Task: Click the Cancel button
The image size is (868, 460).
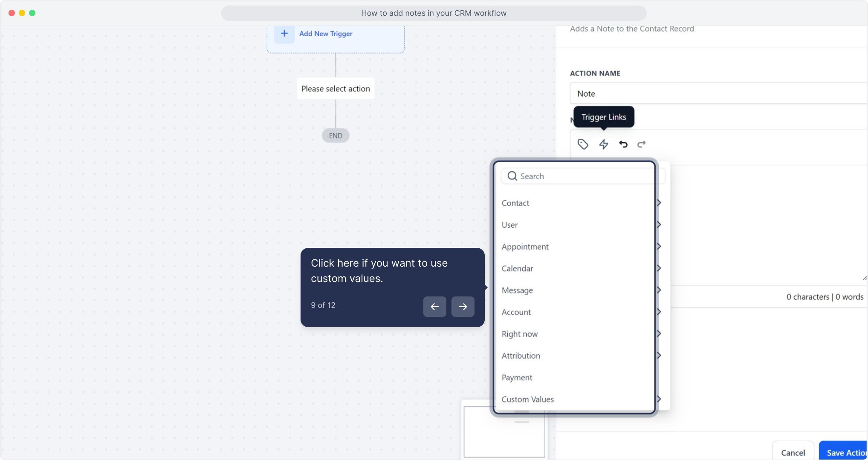Action: (793, 452)
